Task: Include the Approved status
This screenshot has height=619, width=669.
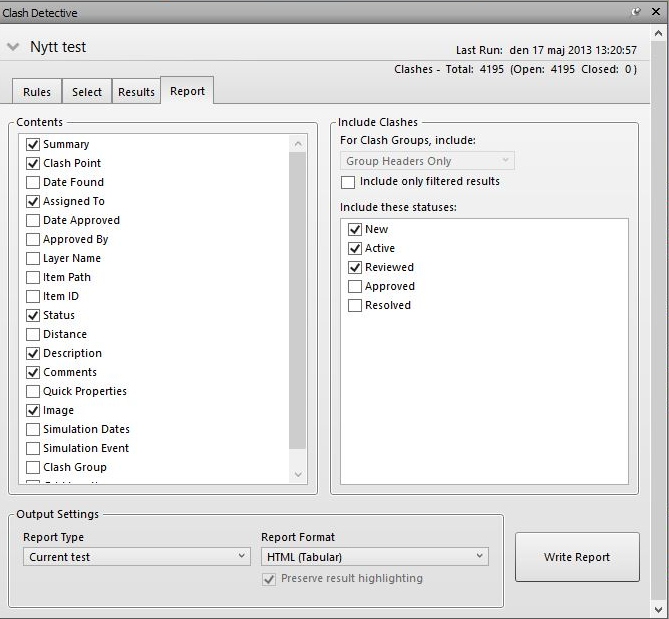Action: pos(355,286)
